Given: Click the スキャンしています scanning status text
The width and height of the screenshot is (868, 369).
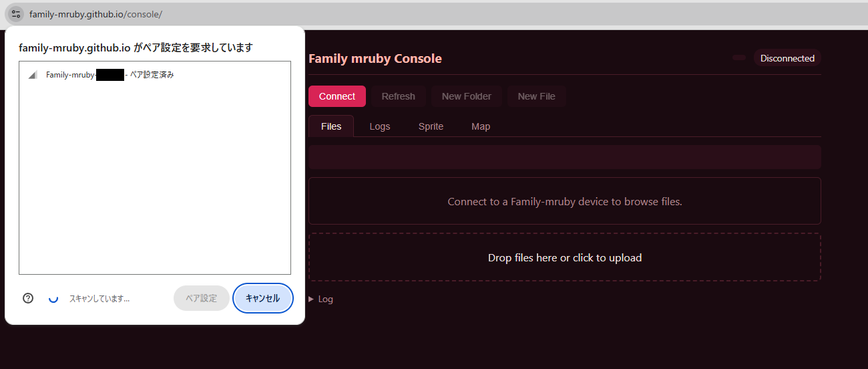Looking at the screenshot, I should pyautogui.click(x=99, y=299).
